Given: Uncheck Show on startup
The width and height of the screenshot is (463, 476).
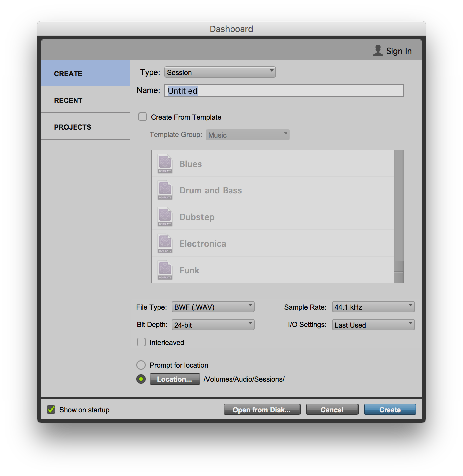Looking at the screenshot, I should (x=51, y=409).
